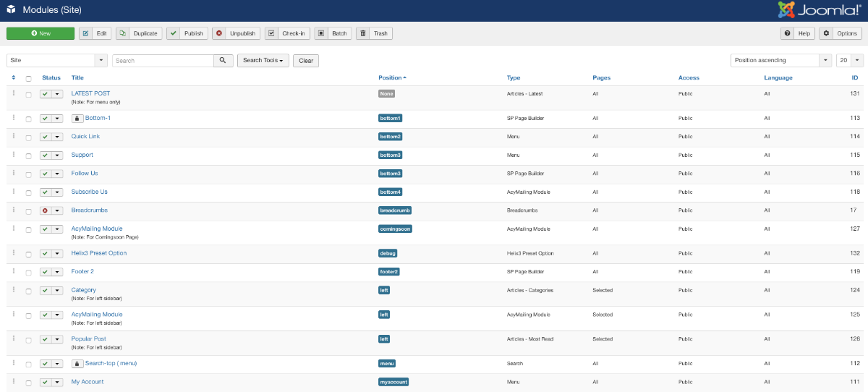Click into the Search text field
Image resolution: width=868 pixels, height=392 pixels.
(162, 61)
